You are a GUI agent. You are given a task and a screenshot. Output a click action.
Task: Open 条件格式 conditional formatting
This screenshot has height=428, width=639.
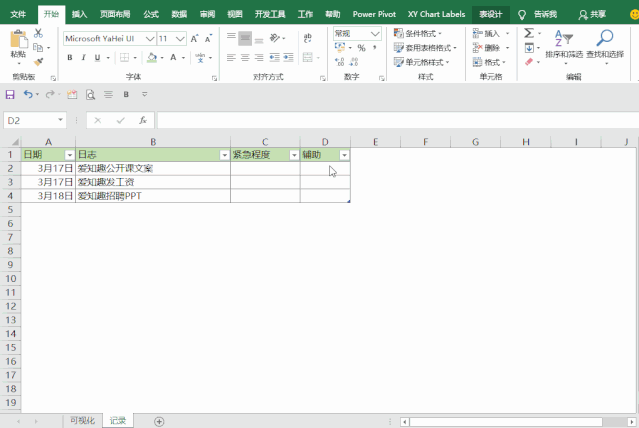418,33
